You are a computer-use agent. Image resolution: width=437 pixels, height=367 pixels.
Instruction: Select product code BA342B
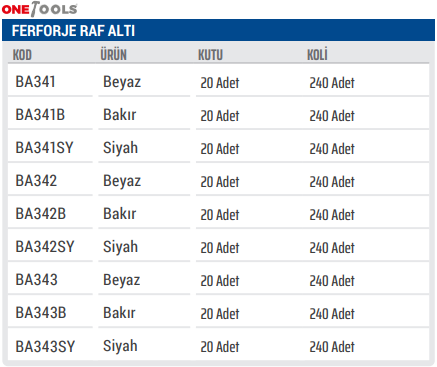[x=41, y=214]
